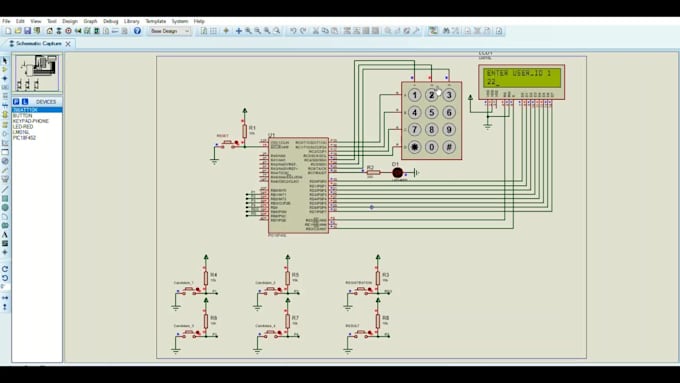Open the PCB layout icon in the toolbar
The image size is (680, 383).
coord(69,31)
